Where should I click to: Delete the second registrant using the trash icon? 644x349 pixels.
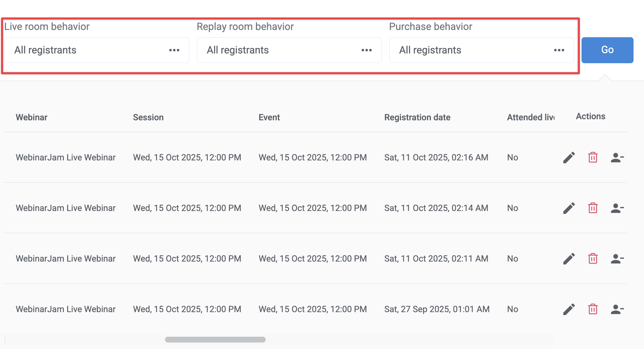point(593,208)
